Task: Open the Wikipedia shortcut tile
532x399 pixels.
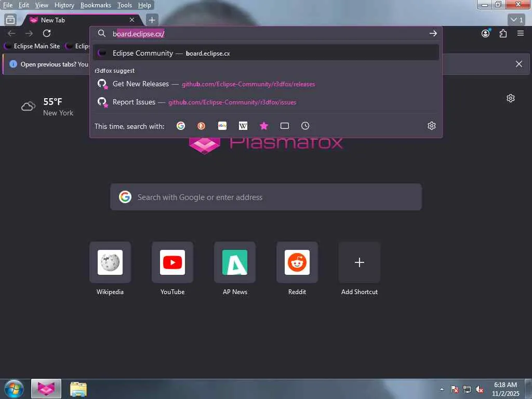Action: click(x=110, y=262)
